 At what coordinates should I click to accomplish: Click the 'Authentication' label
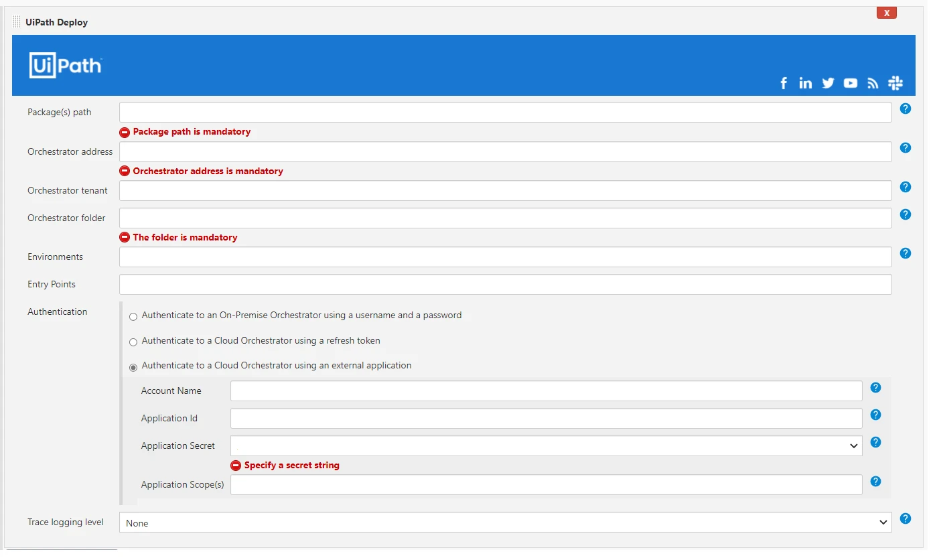coord(58,312)
